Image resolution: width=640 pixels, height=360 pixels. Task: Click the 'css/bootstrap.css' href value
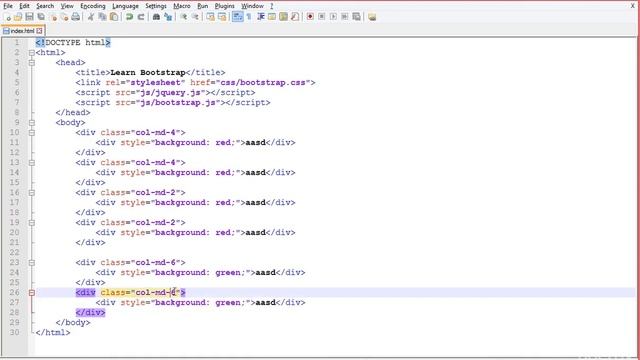point(263,82)
